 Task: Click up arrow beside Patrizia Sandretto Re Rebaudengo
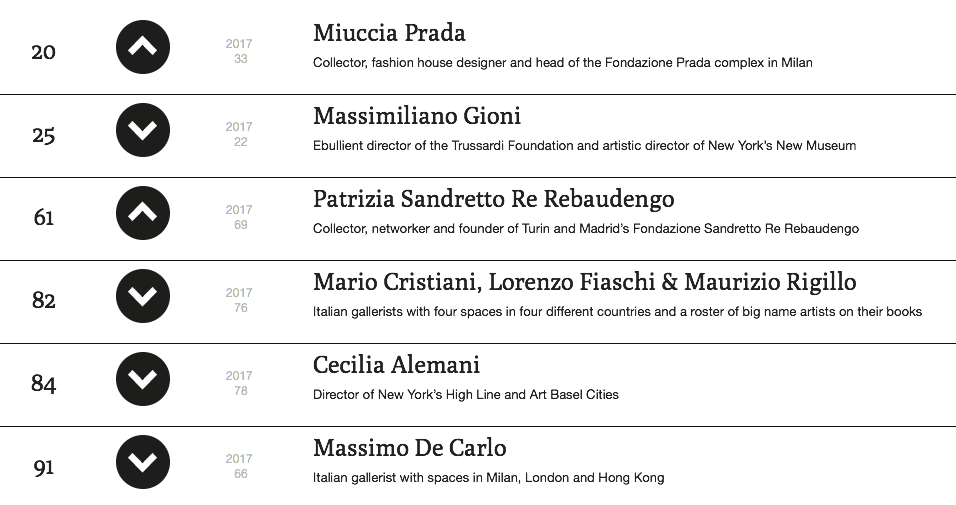click(143, 213)
